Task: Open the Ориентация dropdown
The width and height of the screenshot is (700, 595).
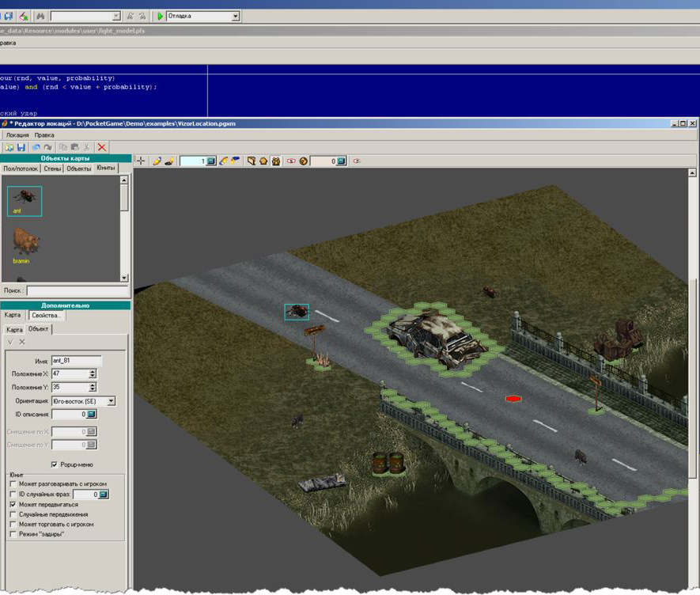Action: [x=112, y=401]
